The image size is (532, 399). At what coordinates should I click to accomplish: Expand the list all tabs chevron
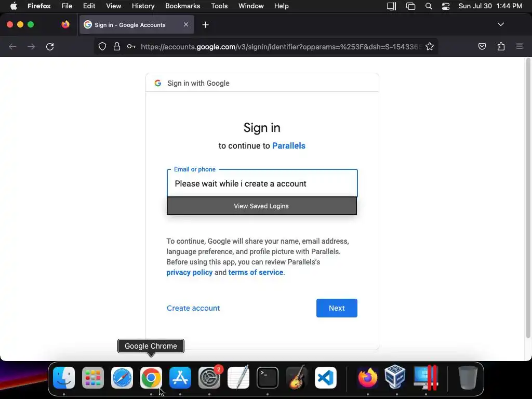pos(501,24)
